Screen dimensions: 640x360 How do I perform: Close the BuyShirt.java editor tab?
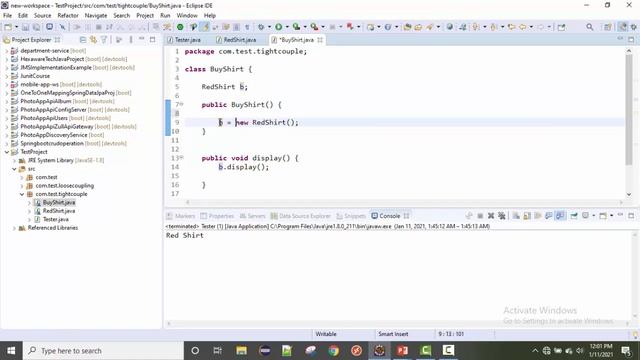coord(320,40)
